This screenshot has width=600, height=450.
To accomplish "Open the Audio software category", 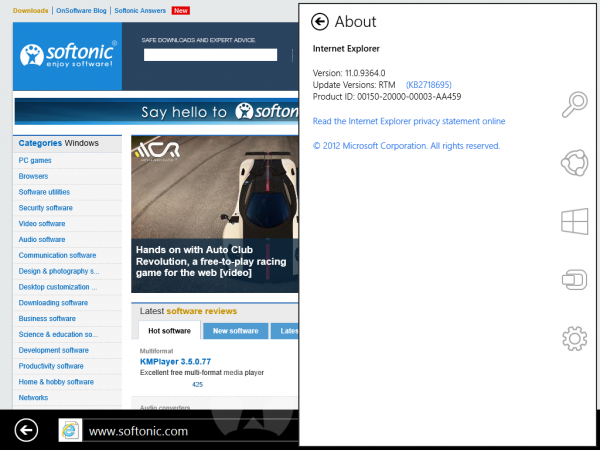I will point(42,240).
